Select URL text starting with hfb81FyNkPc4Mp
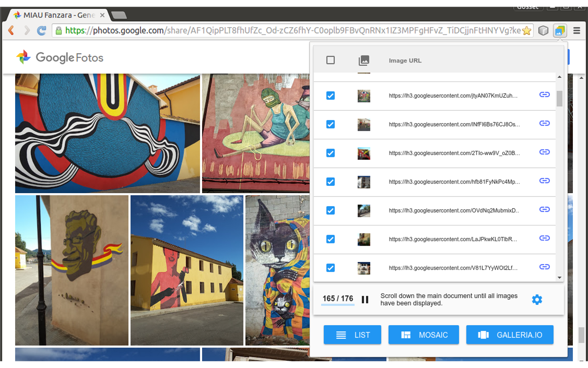Image resolution: width=588 pixels, height=368 pixels. point(454,182)
